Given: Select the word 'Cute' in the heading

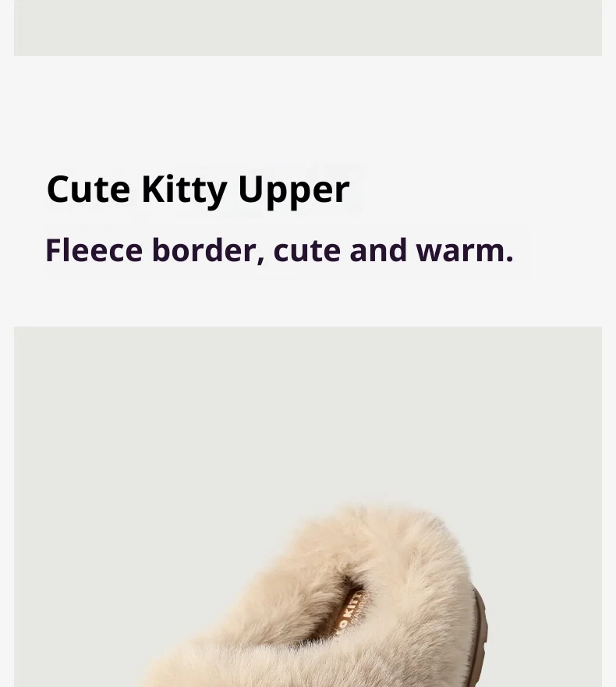Looking at the screenshot, I should [88, 189].
